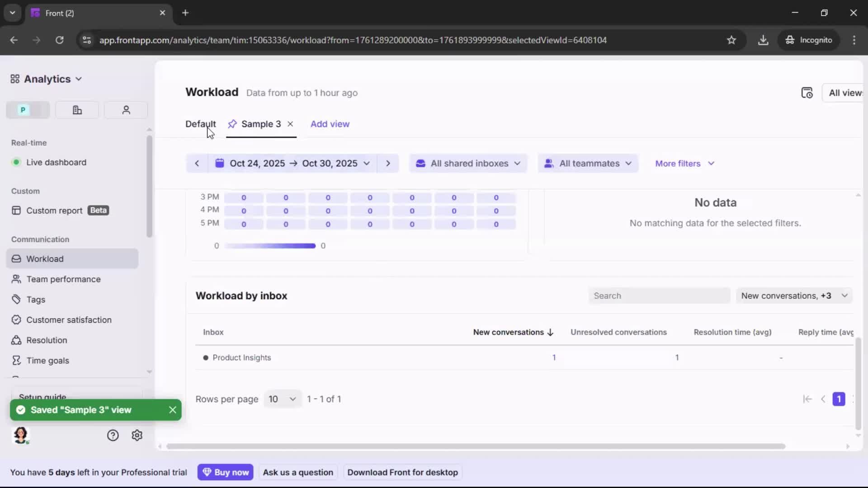868x488 pixels.
Task: Open the More filters dropdown
Action: (684, 163)
